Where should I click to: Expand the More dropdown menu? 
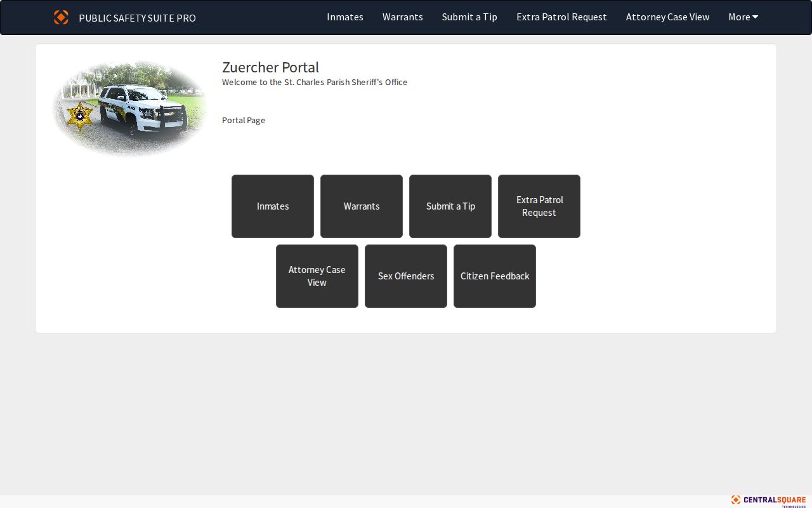coord(743,17)
